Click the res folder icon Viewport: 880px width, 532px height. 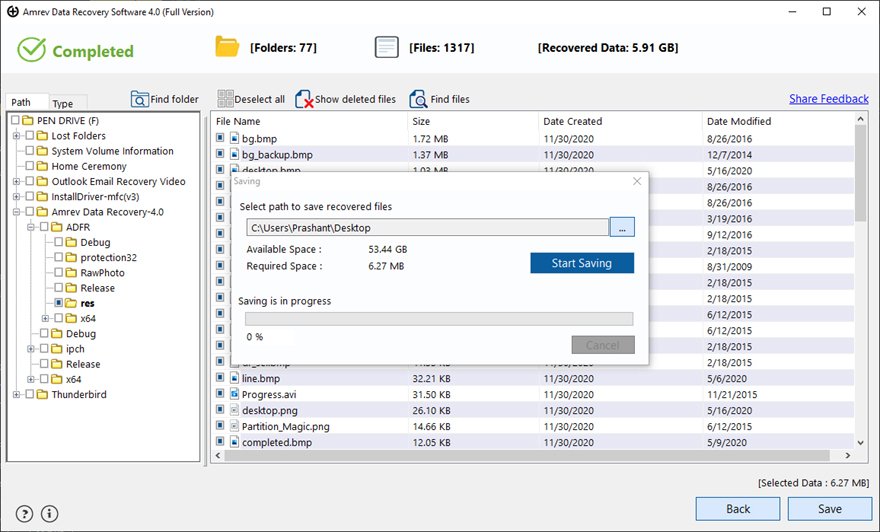[71, 302]
